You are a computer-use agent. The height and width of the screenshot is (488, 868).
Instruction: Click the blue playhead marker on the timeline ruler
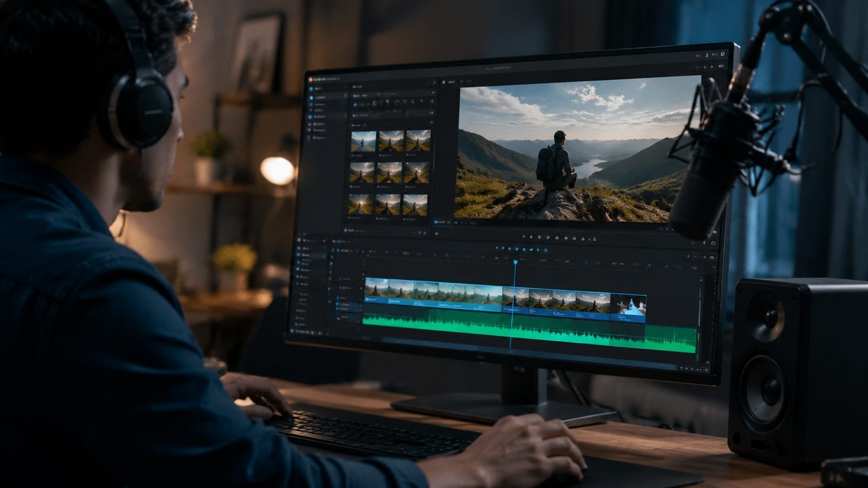pyautogui.click(x=515, y=262)
